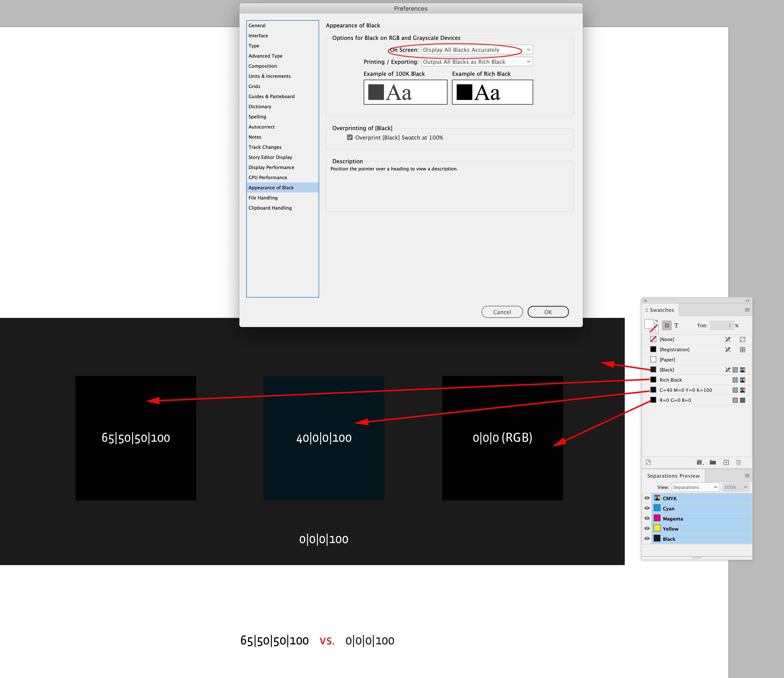The image size is (784, 678).
Task: Click the New Color Group folder icon
Action: tap(713, 462)
